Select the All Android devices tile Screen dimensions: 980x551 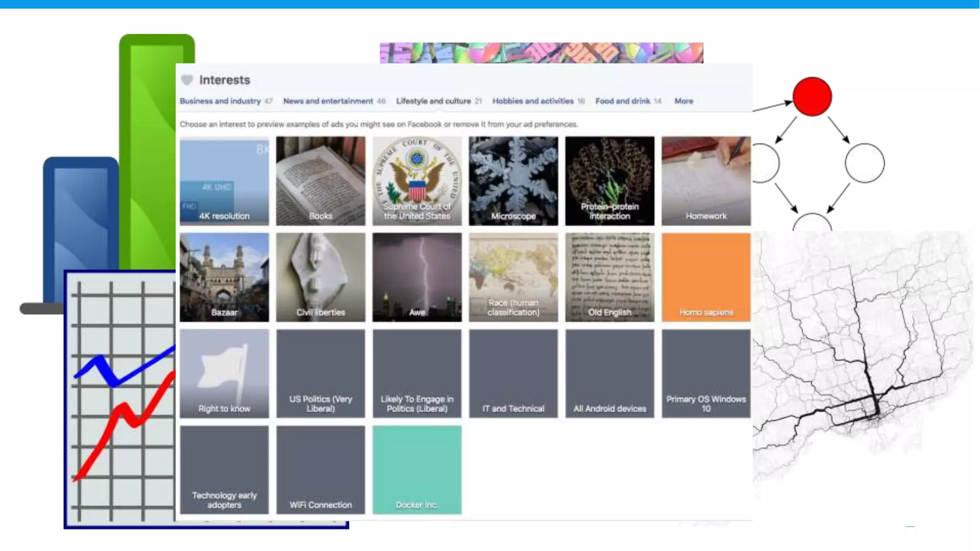(610, 373)
